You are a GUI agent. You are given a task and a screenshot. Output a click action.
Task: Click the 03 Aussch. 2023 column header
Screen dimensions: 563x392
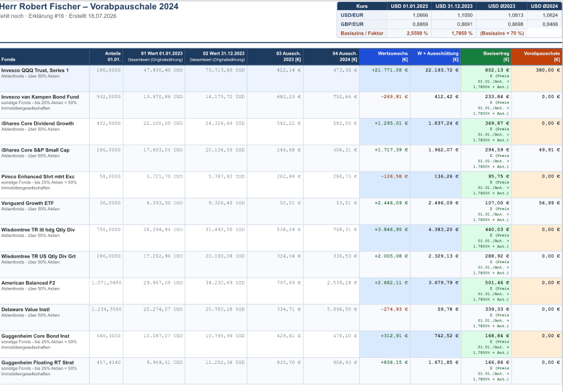tap(275, 57)
